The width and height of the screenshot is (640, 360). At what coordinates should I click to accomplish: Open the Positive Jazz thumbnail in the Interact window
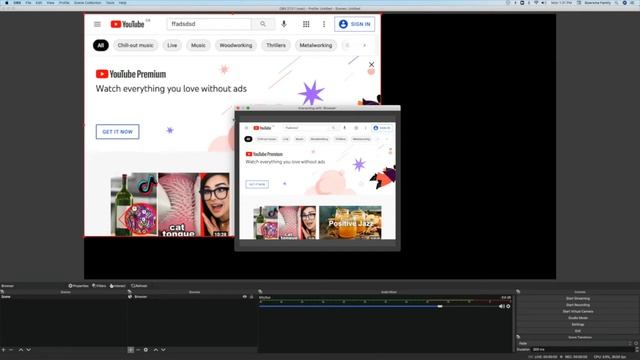pyautogui.click(x=350, y=222)
